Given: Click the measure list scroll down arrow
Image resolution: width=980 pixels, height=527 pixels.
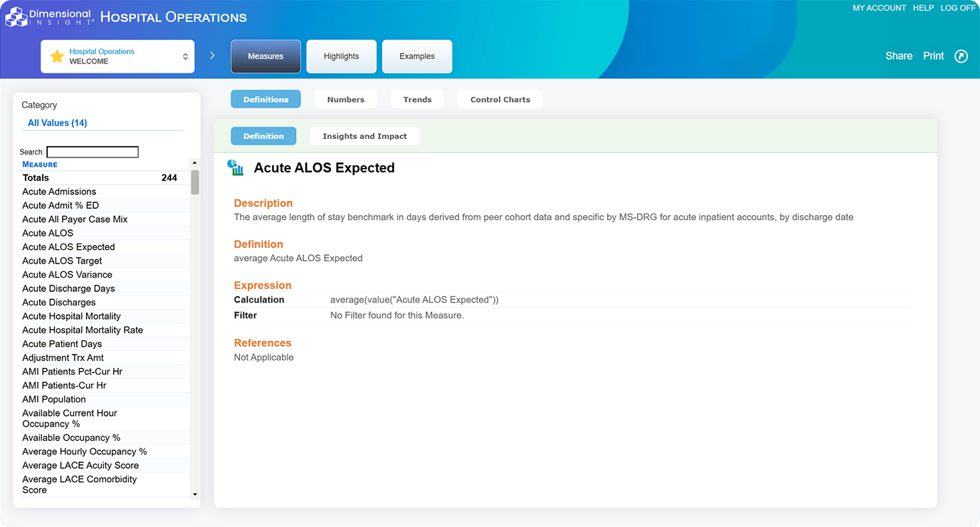Looking at the screenshot, I should (x=195, y=494).
